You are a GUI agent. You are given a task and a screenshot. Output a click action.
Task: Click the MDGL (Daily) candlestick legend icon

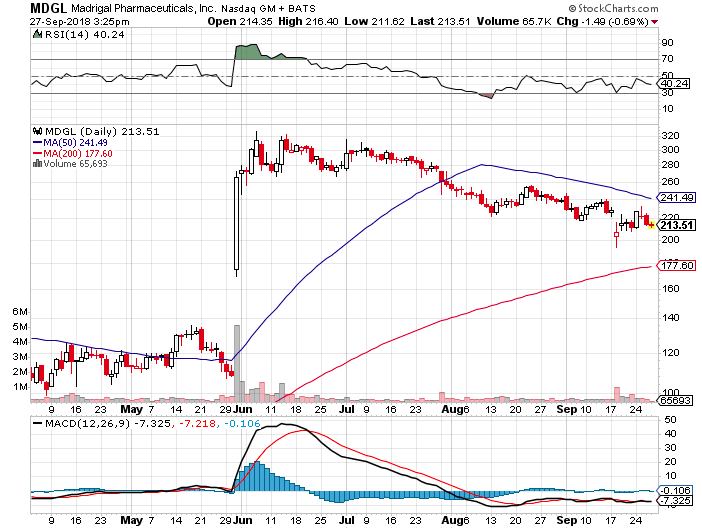pyautogui.click(x=38, y=131)
